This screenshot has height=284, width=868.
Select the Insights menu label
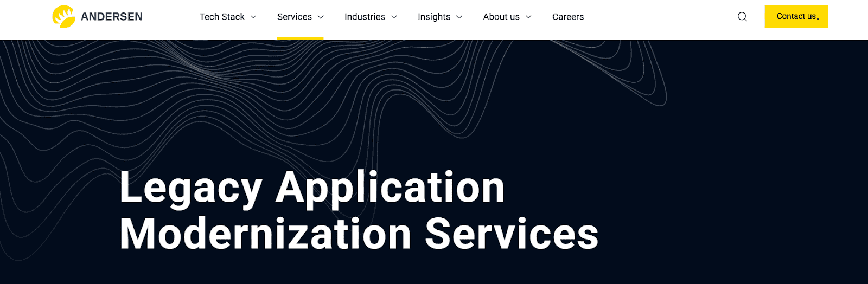tap(434, 17)
